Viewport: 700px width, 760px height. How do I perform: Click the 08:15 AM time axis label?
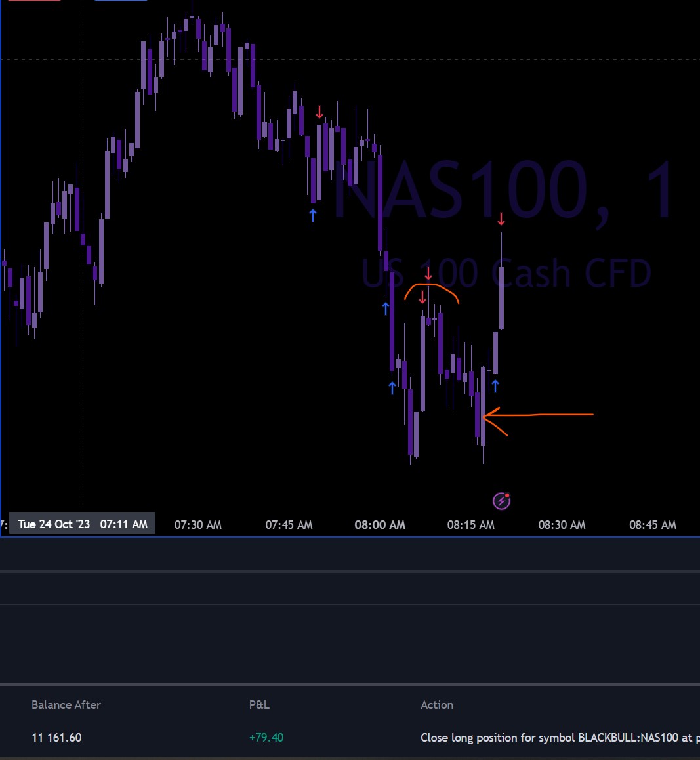[x=471, y=525]
